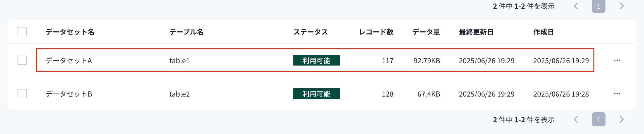Image resolution: width=644 pixels, height=134 pixels.
Task: Go to previous page in top pagination
Action: pyautogui.click(x=576, y=6)
